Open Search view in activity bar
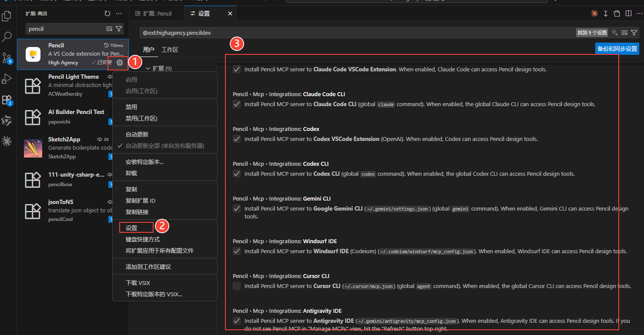Viewport: 644px width, 335px height. (x=7, y=37)
